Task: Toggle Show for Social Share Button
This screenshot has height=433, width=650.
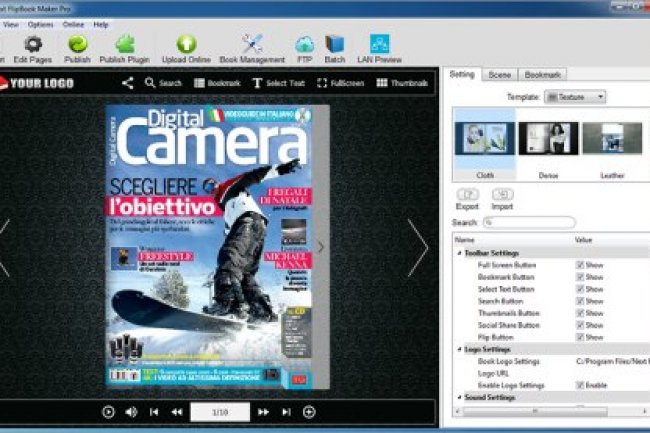Action: pyautogui.click(x=580, y=325)
